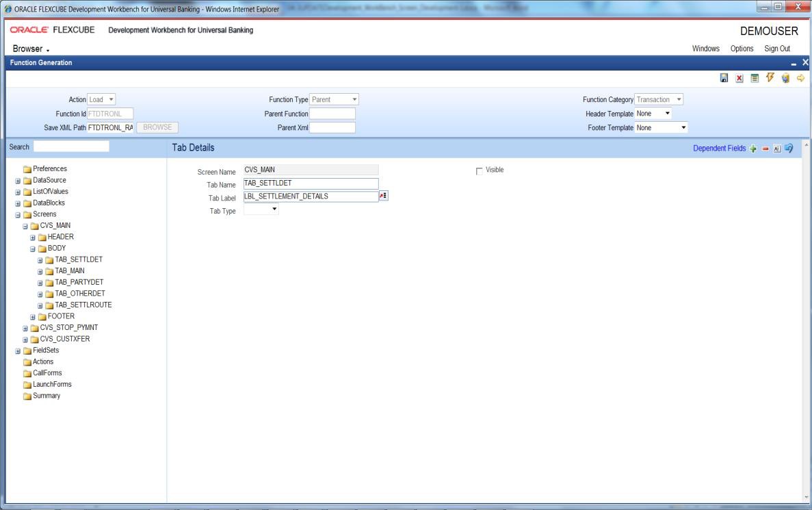The image size is (812, 510).
Task: Expand the CVS_STOP_PYMNT node
Action: [25, 329]
